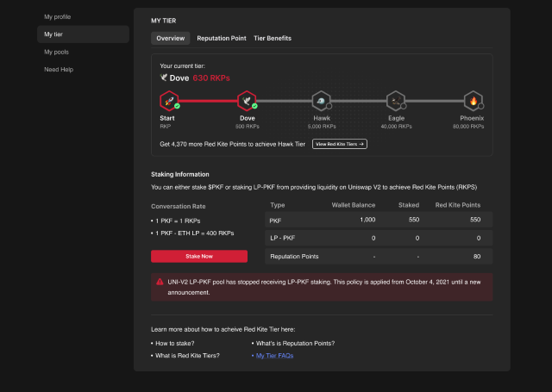Click the gray progress line between Dove and Hawk
Image resolution: width=552 pixels, height=392 pixels.
[284, 101]
